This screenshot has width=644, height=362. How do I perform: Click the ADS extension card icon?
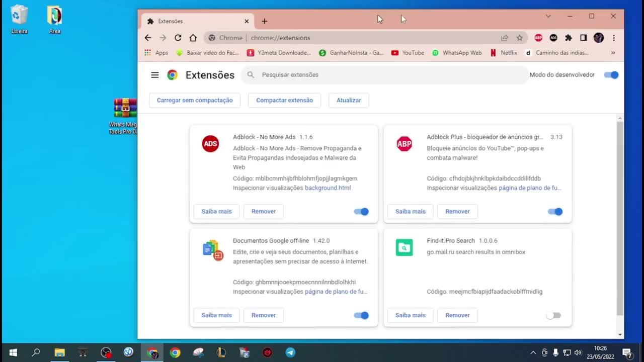[x=210, y=144]
